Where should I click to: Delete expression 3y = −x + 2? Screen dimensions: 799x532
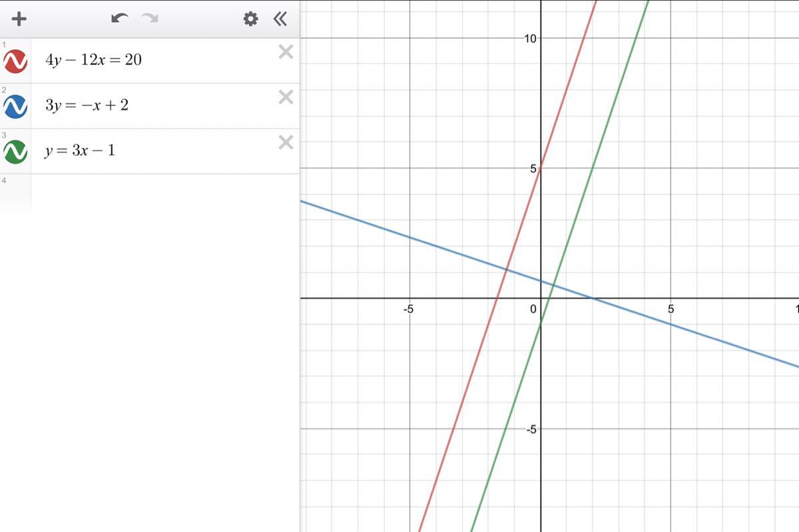point(286,97)
